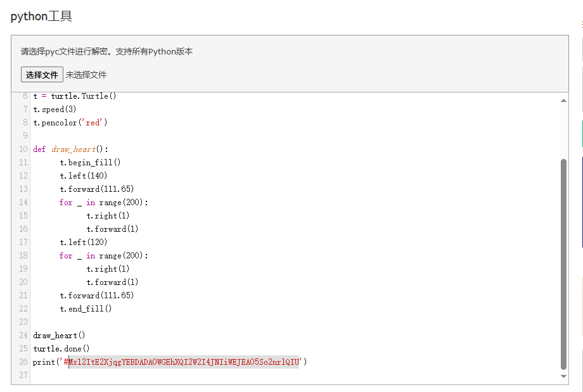The height and width of the screenshot is (392, 583).
Task: Place cursor on the def draw_heart line
Action: point(71,149)
